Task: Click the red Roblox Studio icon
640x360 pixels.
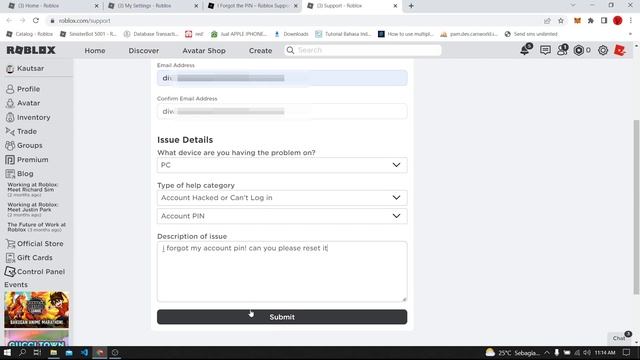Action: pyautogui.click(x=620, y=50)
